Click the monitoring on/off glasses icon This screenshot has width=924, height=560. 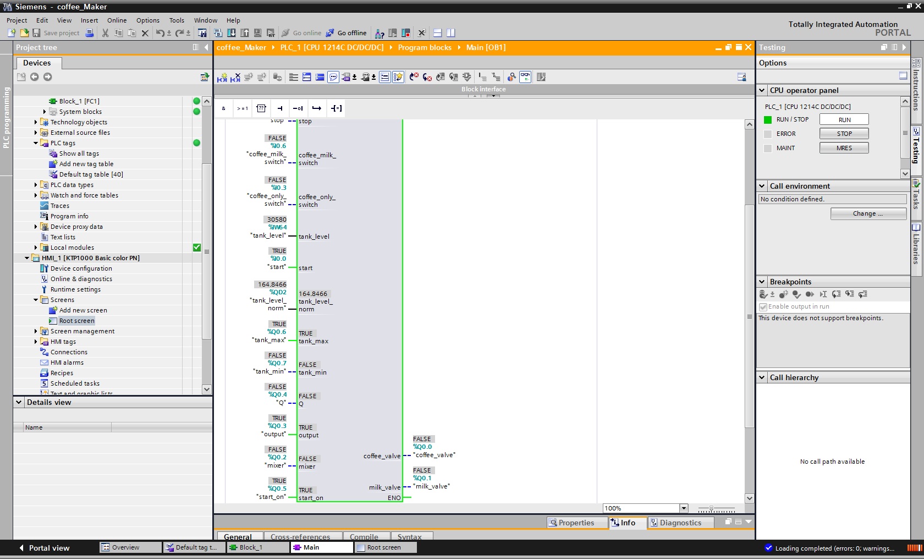point(525,77)
